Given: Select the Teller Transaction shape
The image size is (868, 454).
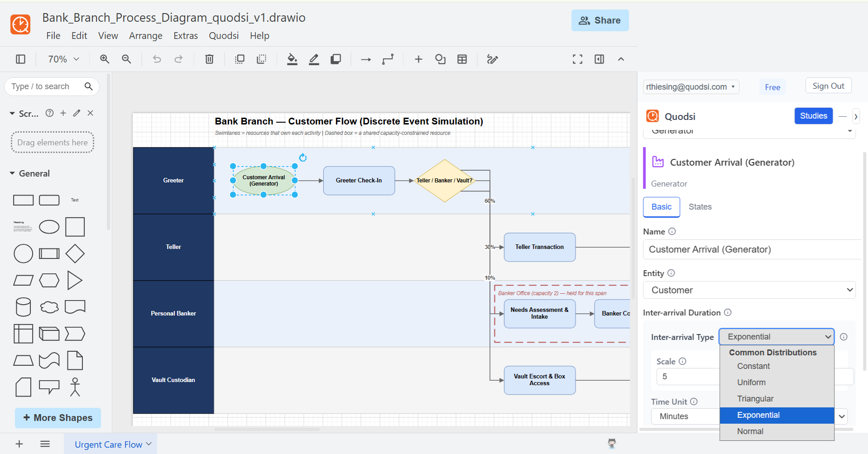Looking at the screenshot, I should pos(540,247).
